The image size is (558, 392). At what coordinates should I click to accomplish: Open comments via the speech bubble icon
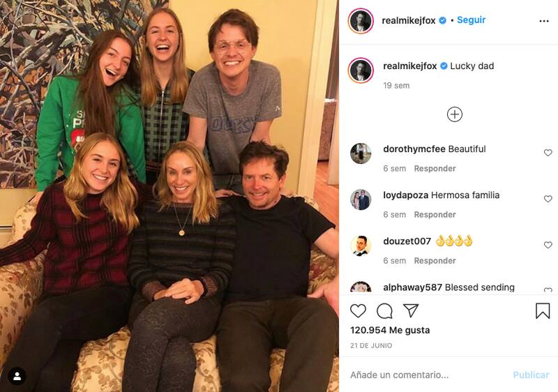[384, 311]
